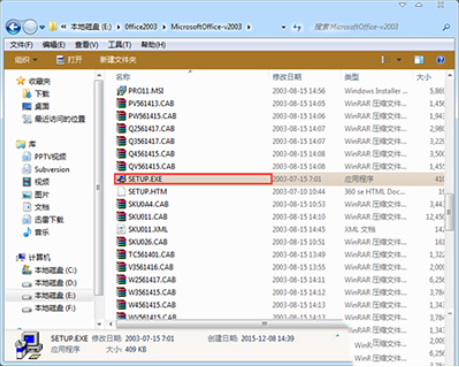Viewport: 459px width, 367px height.
Task: Click the search magnifier icon
Action: tap(446, 27)
